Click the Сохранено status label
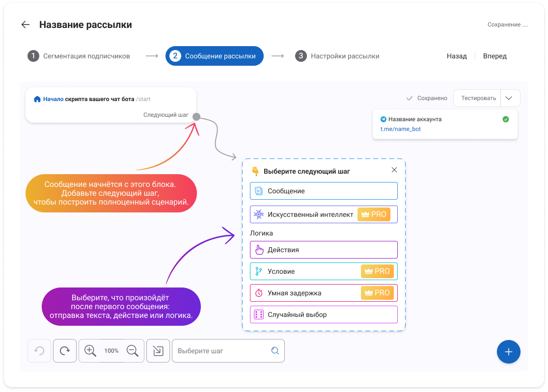The height and width of the screenshot is (392, 548). pyautogui.click(x=432, y=99)
